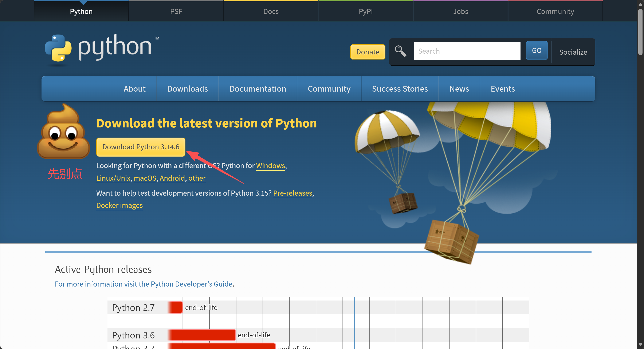
Task: Follow the Android download link
Action: coord(172,178)
